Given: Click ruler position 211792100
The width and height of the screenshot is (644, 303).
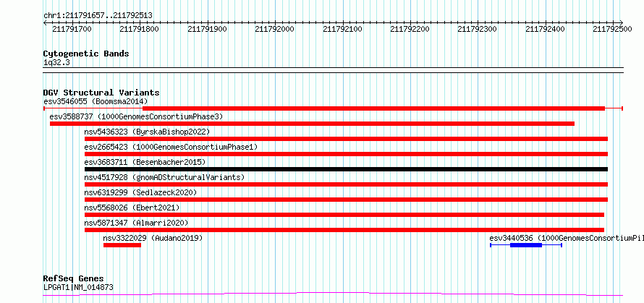Looking at the screenshot, I should 342,29.
